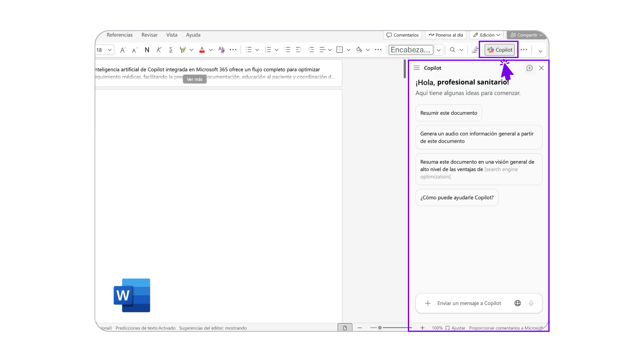Click the clear formatting icon
The width and height of the screenshot is (644, 362).
pyautogui.click(x=221, y=50)
